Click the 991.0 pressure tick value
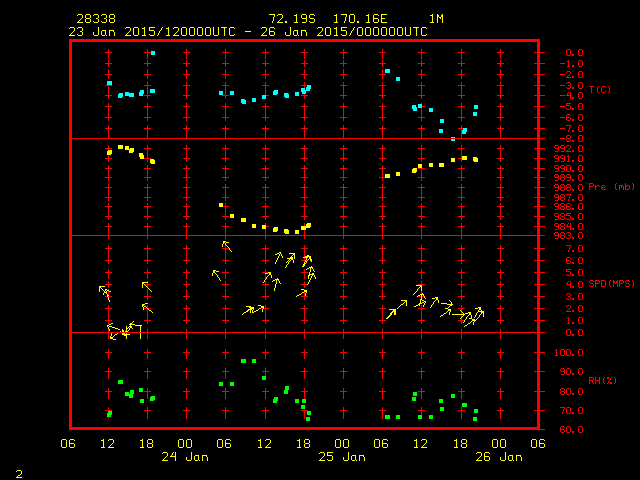Image resolution: width=640 pixels, height=480 pixels. pos(569,159)
